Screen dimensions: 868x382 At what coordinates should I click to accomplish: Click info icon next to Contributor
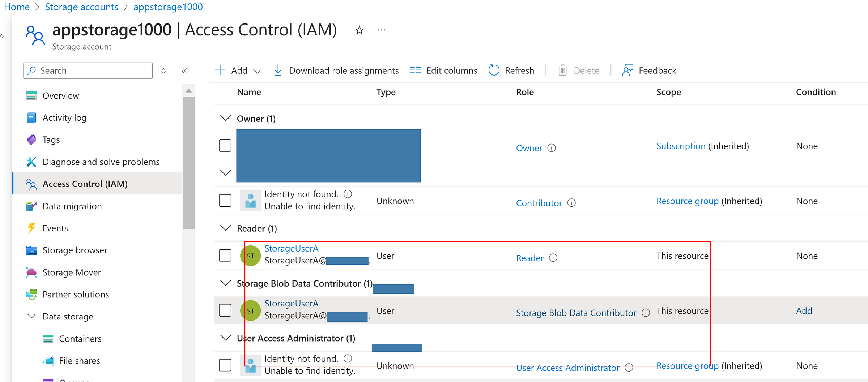tap(571, 203)
